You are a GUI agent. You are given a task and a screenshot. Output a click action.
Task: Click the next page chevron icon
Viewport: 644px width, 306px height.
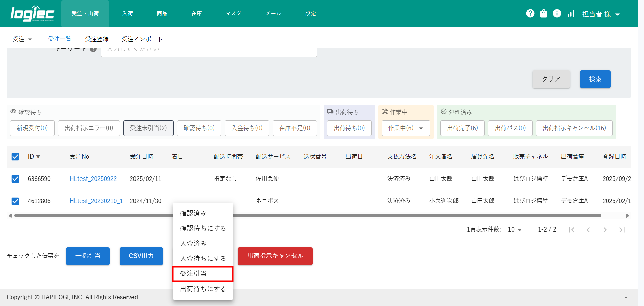tap(605, 230)
